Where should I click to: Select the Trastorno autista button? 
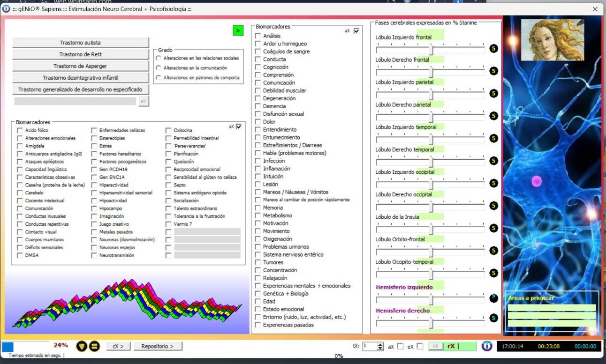tap(80, 43)
